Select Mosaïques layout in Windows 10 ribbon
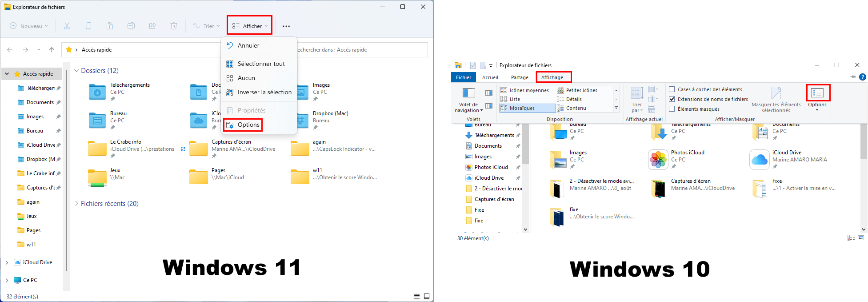Image resolution: width=868 pixels, height=302 pixels. click(528, 108)
